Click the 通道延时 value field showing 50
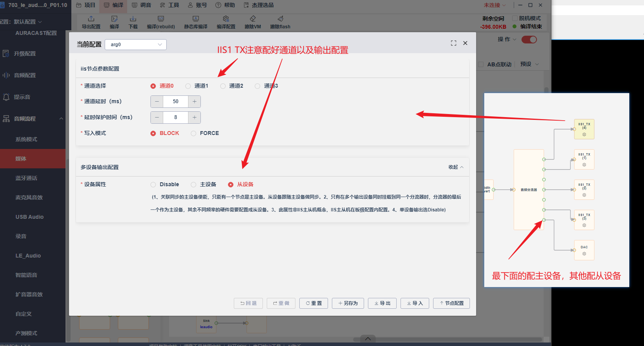This screenshot has height=346, width=644. tap(176, 102)
